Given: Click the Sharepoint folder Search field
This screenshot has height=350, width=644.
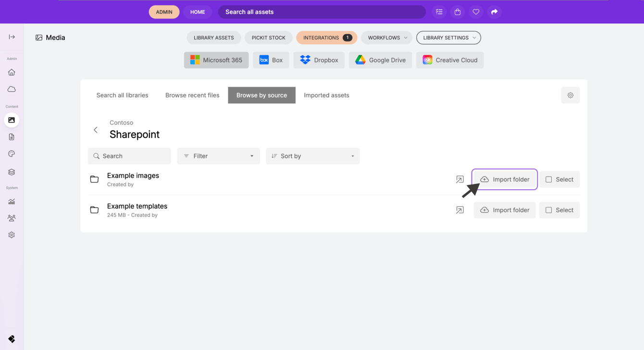Looking at the screenshot, I should (x=129, y=156).
